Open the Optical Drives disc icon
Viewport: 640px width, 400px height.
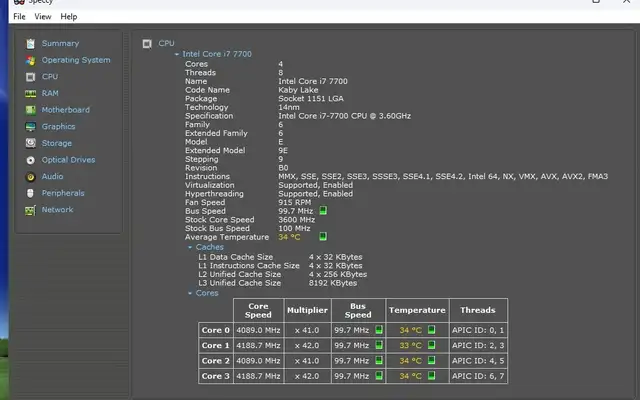tap(31, 160)
